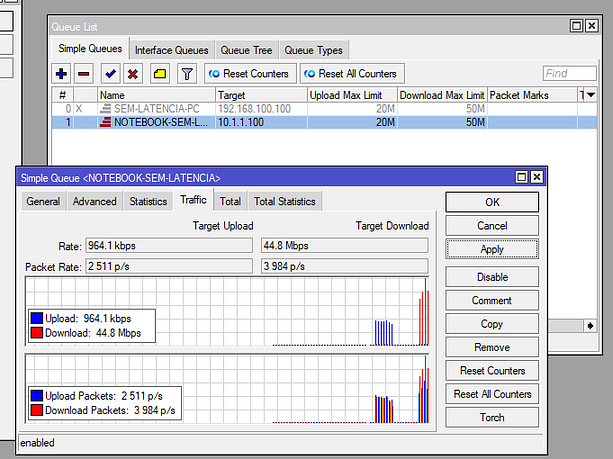
Task: Click Reset Counters in Queue List toolbar
Action: tap(249, 74)
